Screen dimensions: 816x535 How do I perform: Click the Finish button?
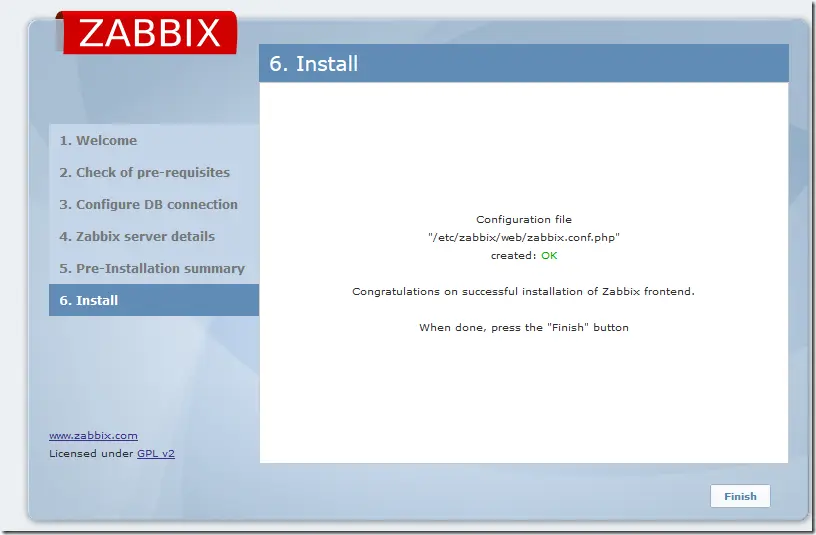(x=740, y=496)
